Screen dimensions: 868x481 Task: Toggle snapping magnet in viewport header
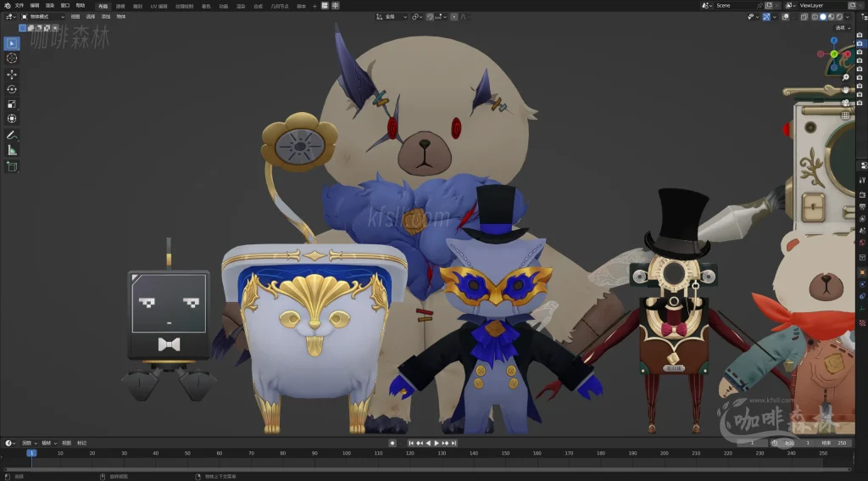pyautogui.click(x=430, y=17)
